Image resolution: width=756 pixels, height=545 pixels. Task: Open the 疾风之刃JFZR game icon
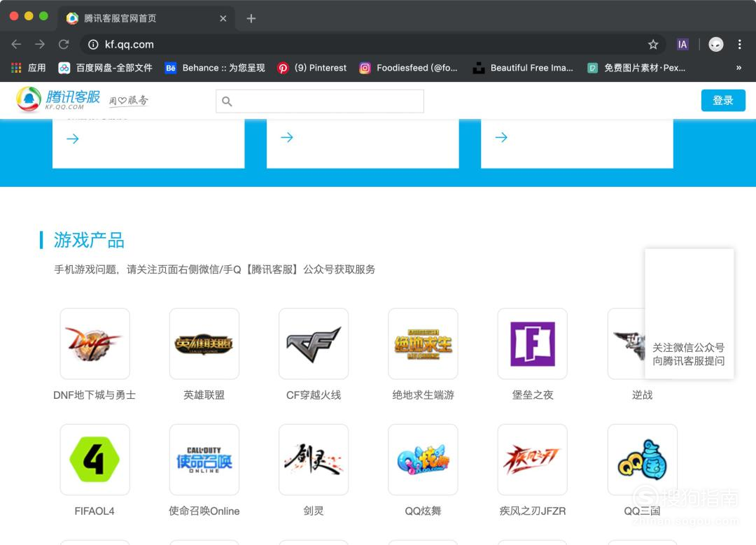click(532, 460)
